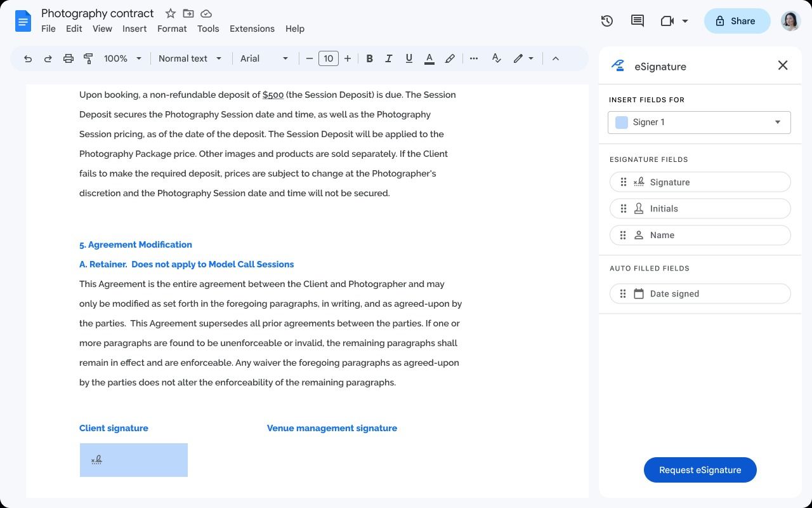Select the Paint format tool
Screen dimensions: 812x508
pos(88,58)
